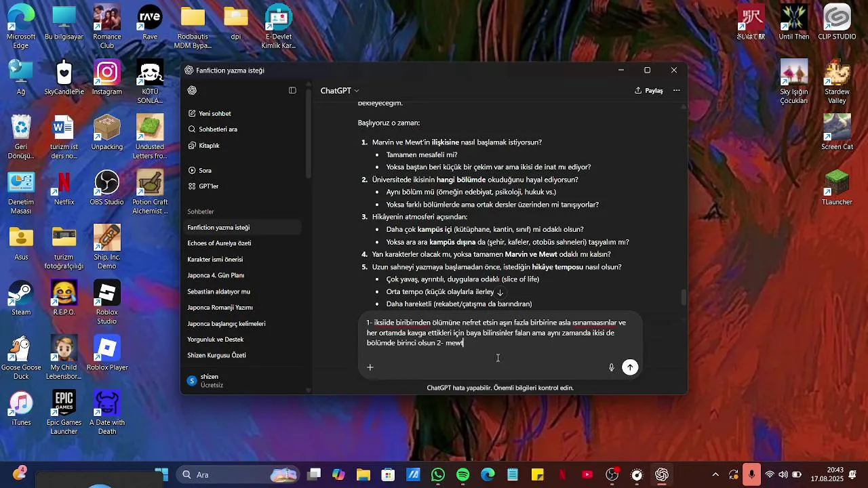
Task: Send the message with the arrow button
Action: point(631,367)
